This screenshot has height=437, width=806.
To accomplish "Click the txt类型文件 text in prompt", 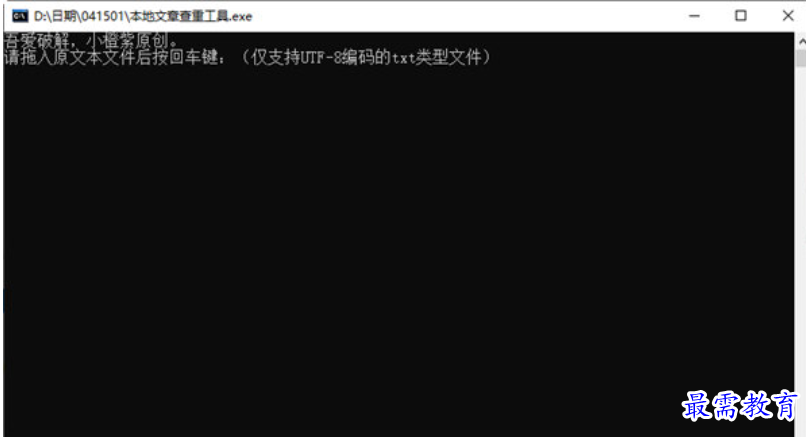I will [x=436, y=57].
